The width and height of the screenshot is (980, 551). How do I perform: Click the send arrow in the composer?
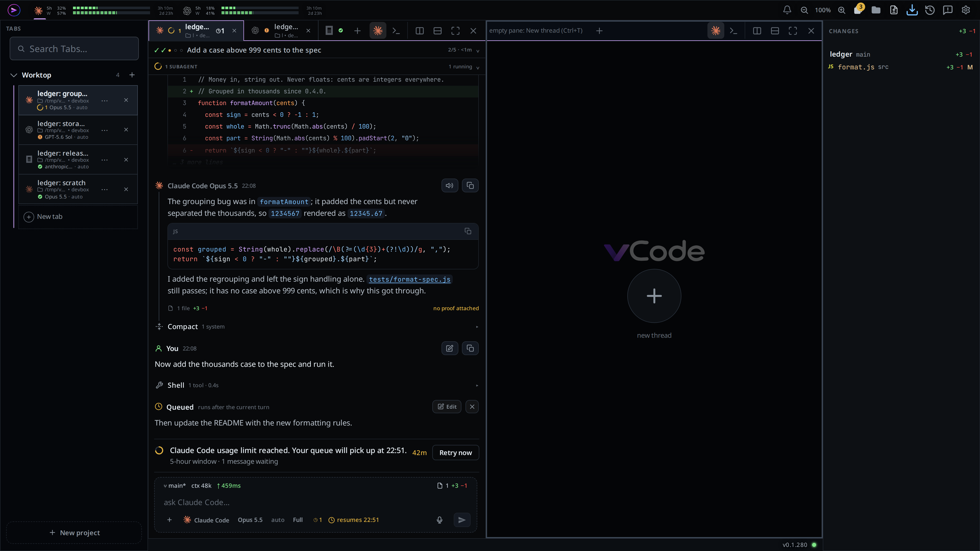pyautogui.click(x=462, y=520)
